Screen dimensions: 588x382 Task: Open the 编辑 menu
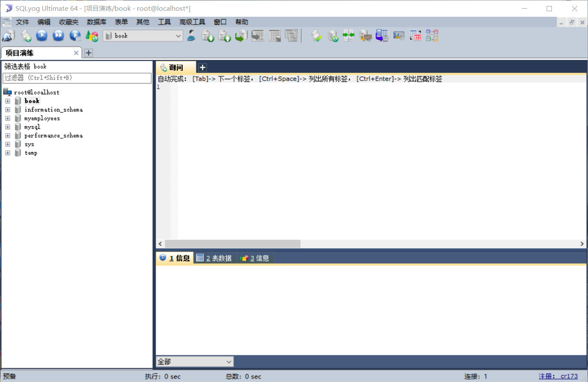coord(44,22)
